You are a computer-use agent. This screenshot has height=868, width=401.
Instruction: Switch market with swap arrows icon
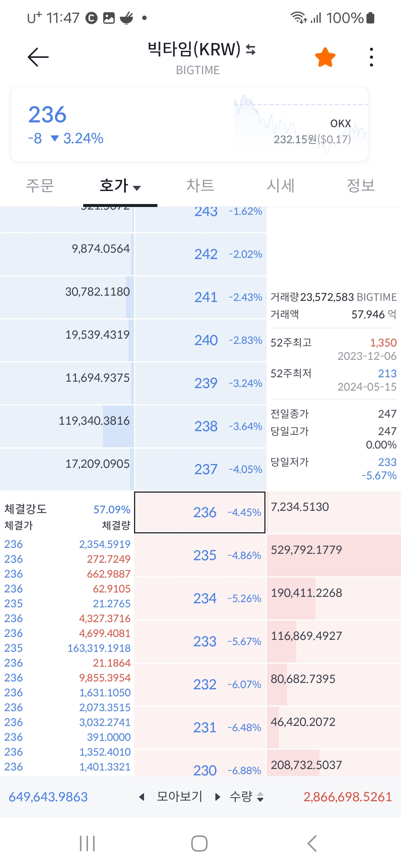coord(251,49)
